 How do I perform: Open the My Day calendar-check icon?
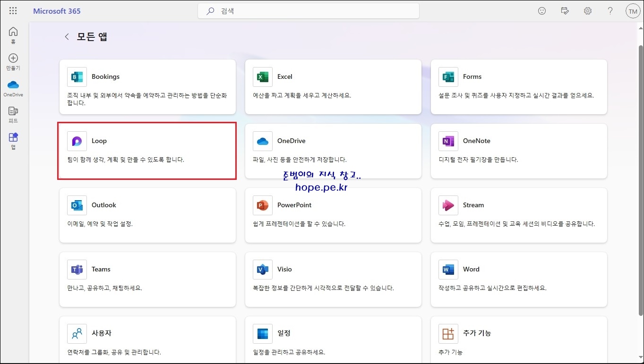click(x=565, y=11)
